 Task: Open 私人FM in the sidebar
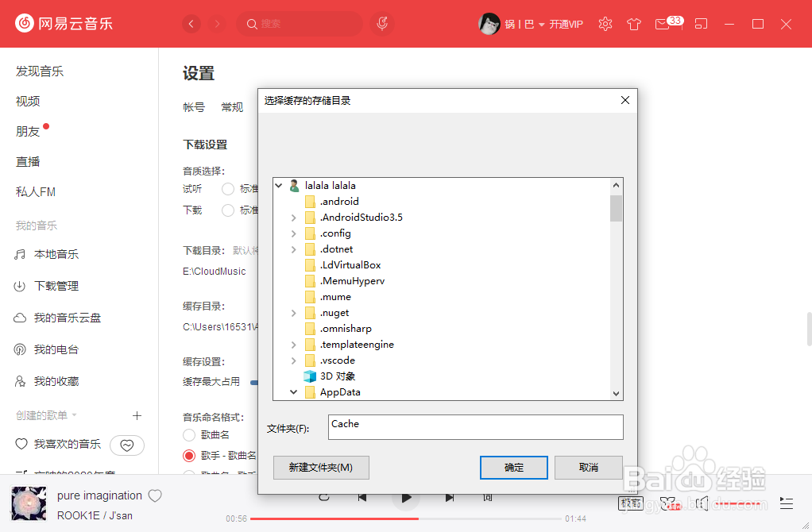pyautogui.click(x=36, y=192)
